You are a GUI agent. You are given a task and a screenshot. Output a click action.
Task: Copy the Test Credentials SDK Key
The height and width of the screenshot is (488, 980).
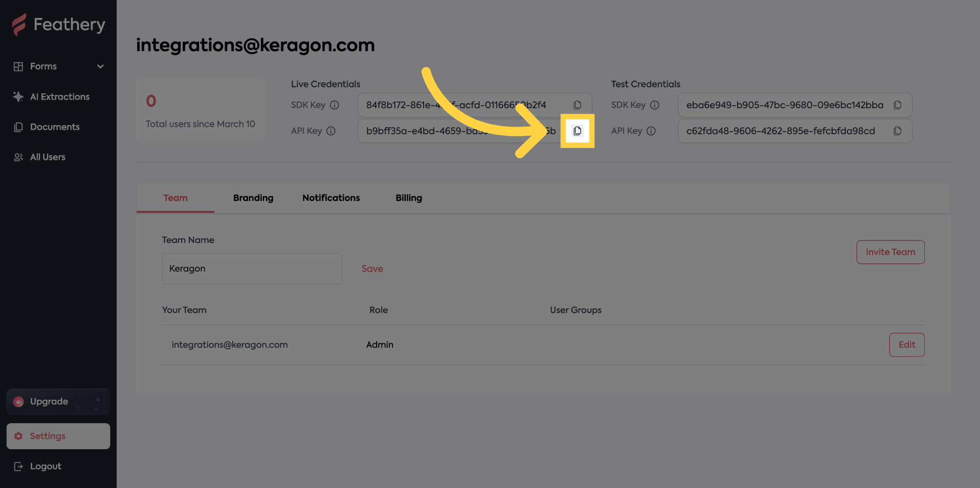point(897,105)
